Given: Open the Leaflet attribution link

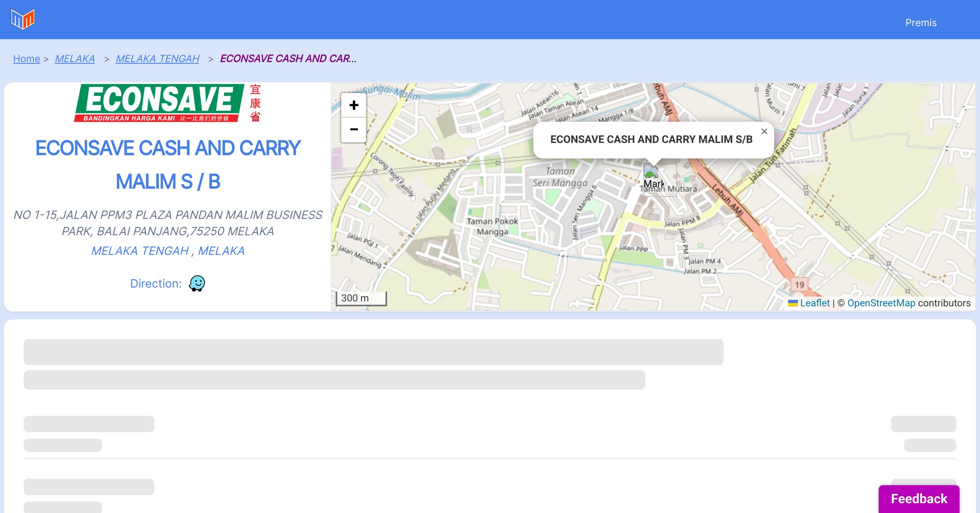Looking at the screenshot, I should [x=815, y=303].
